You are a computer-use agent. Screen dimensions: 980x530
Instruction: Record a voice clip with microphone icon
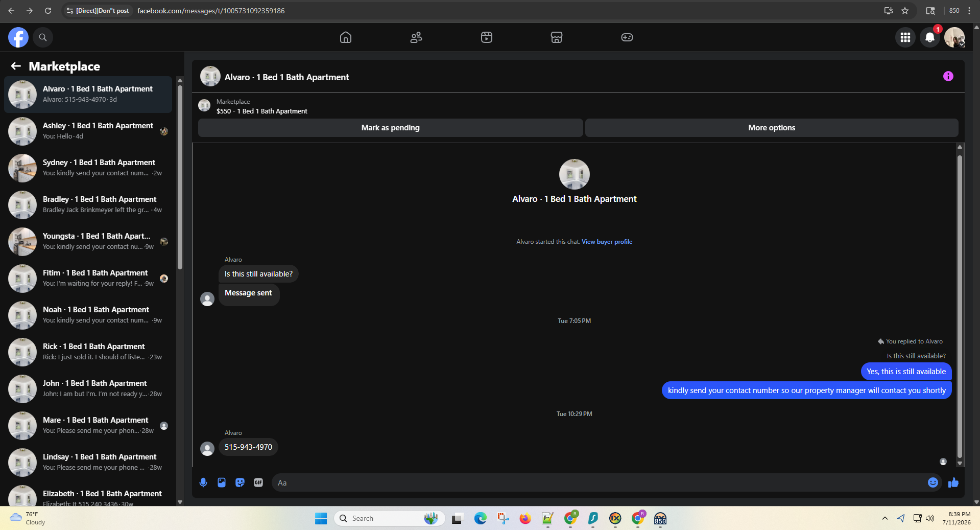click(203, 482)
